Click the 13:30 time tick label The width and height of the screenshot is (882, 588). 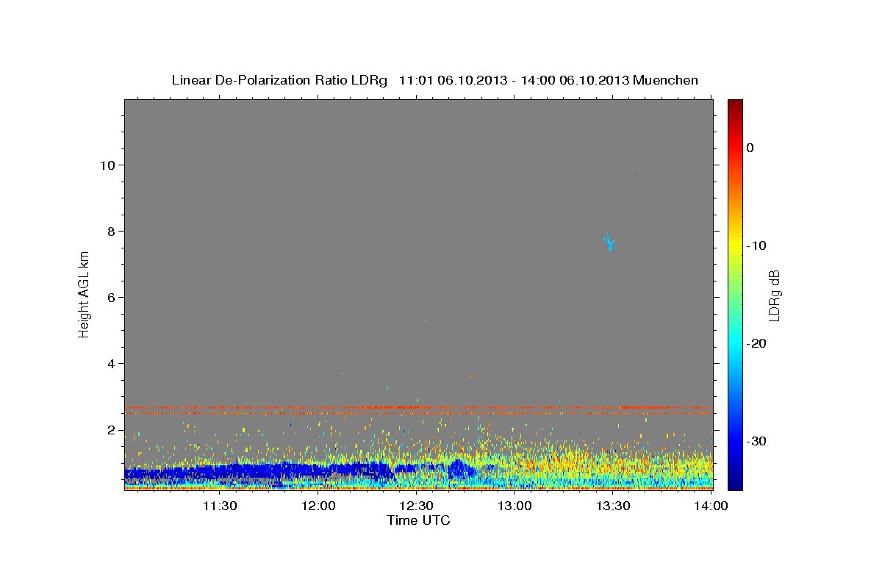612,506
